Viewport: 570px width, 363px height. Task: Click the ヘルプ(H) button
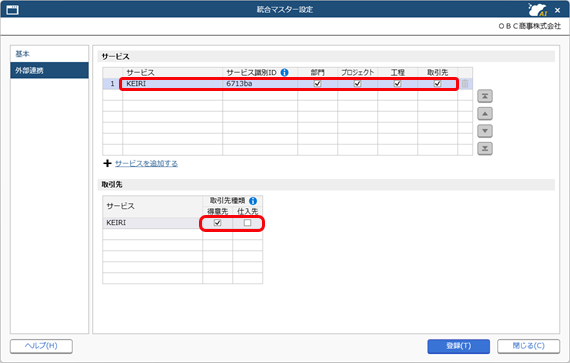[41, 346]
